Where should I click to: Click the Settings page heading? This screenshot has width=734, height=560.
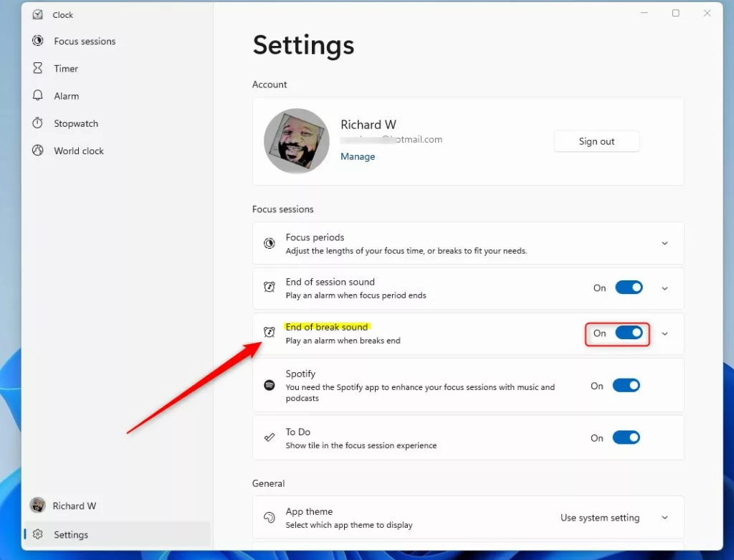[303, 45]
